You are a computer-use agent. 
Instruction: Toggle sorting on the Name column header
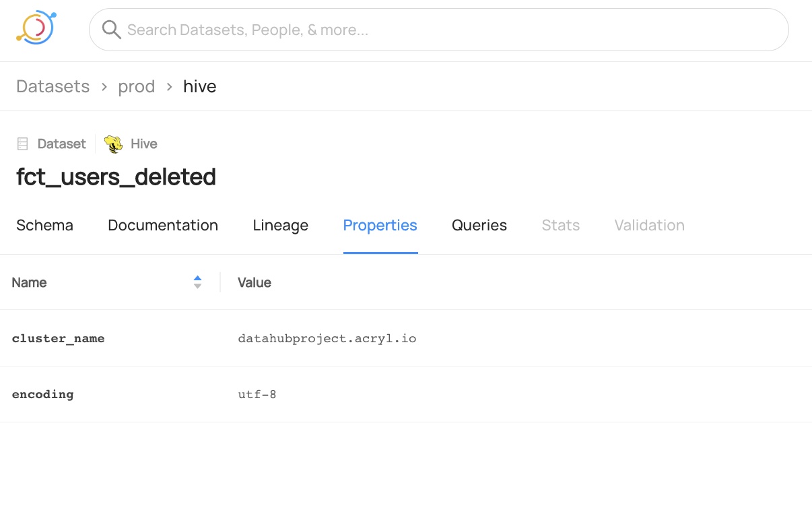(x=30, y=282)
